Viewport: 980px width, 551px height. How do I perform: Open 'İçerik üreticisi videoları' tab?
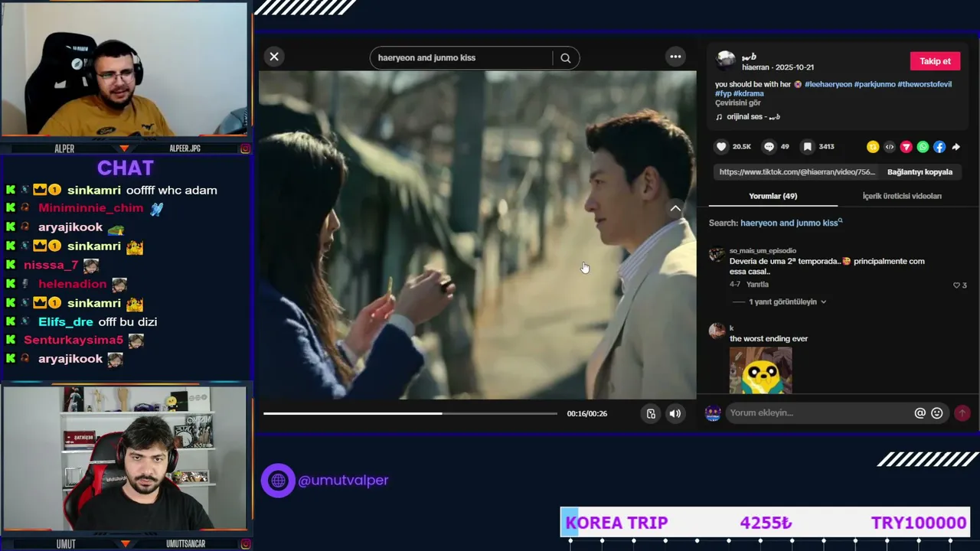(902, 197)
